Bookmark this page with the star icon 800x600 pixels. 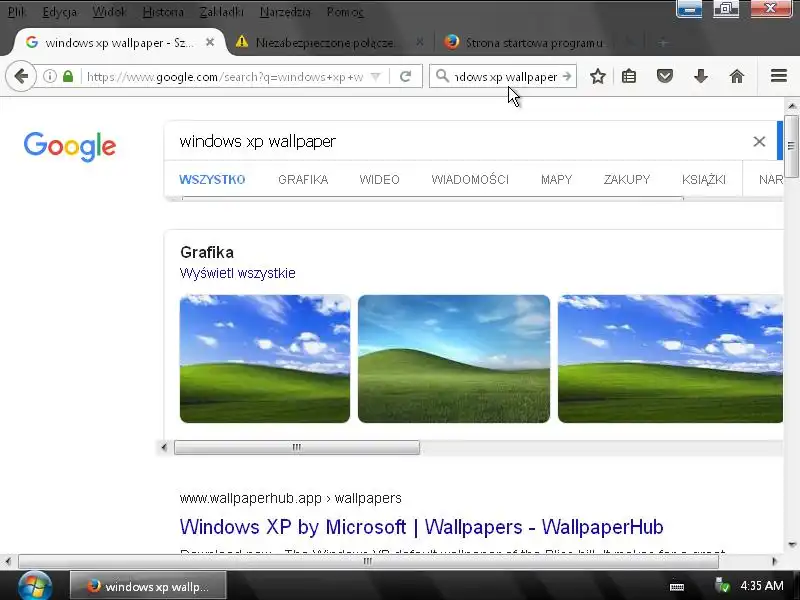pyautogui.click(x=597, y=77)
